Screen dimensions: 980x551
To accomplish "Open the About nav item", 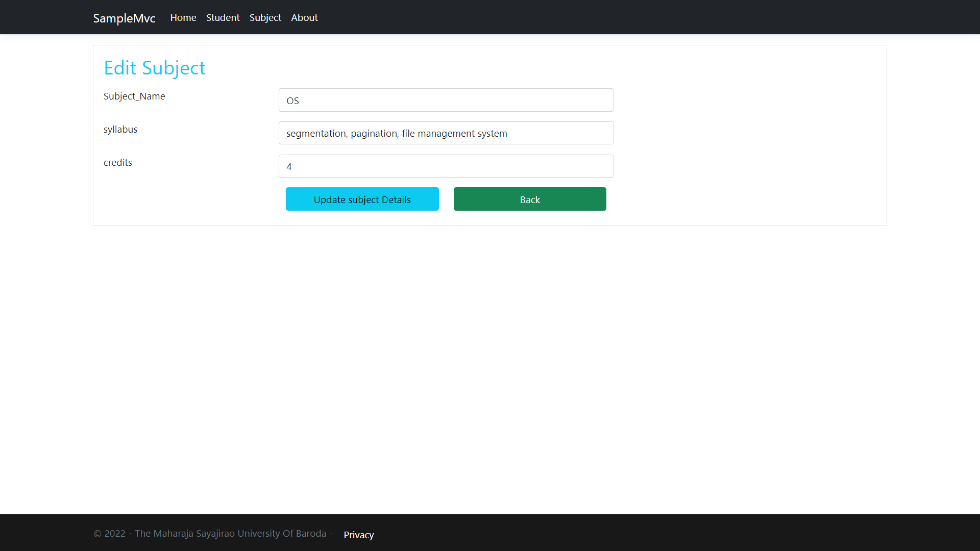I will point(304,17).
